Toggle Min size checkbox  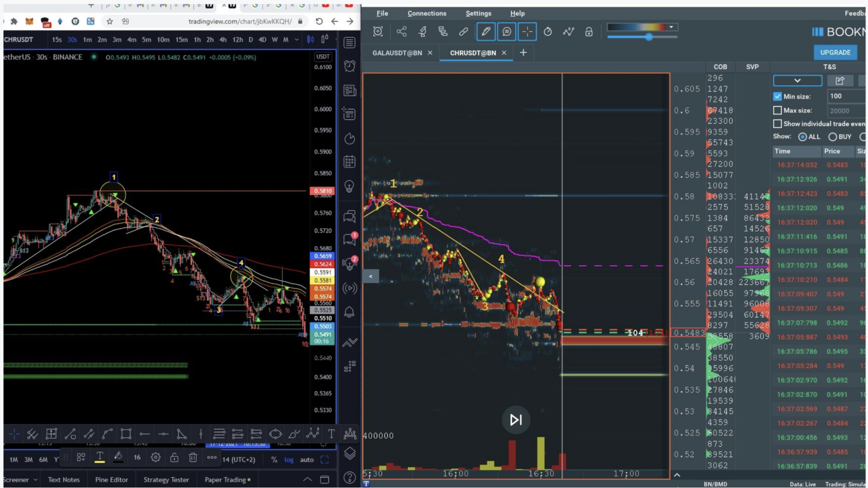[x=777, y=96]
